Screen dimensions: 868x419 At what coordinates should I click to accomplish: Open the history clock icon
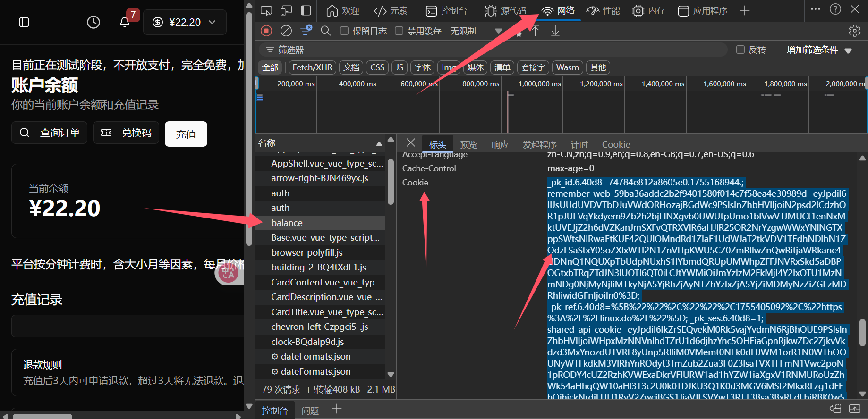[94, 22]
